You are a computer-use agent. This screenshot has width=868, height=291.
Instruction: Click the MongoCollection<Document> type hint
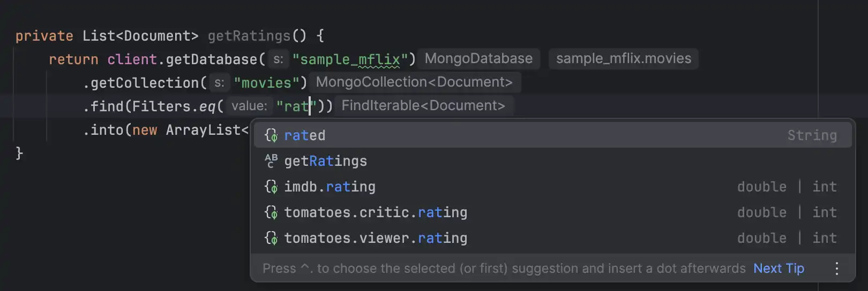[414, 82]
